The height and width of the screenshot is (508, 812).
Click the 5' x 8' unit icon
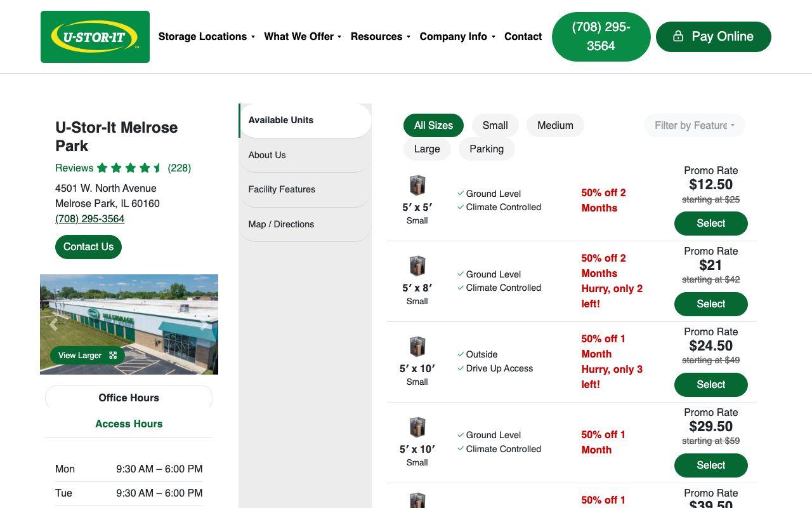click(417, 266)
